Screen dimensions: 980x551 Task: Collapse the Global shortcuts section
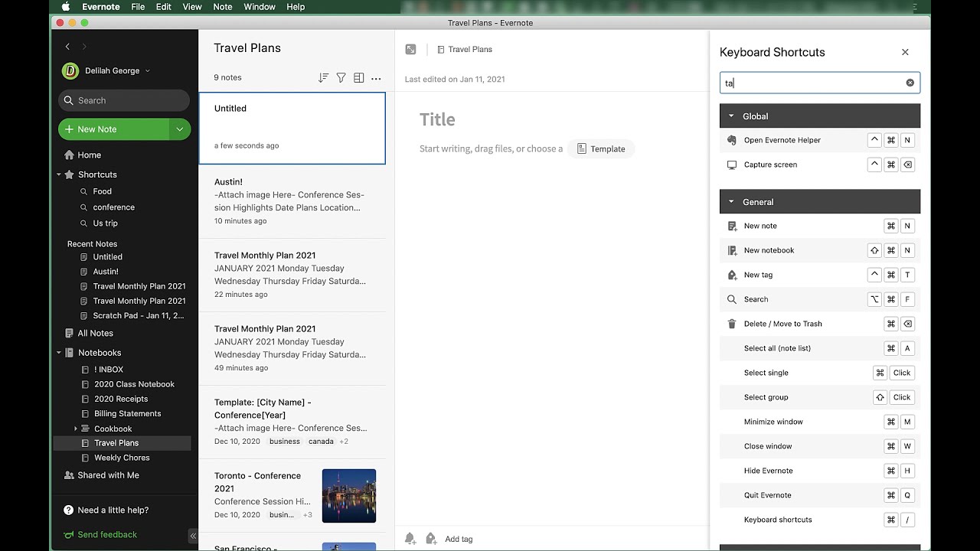pos(731,116)
